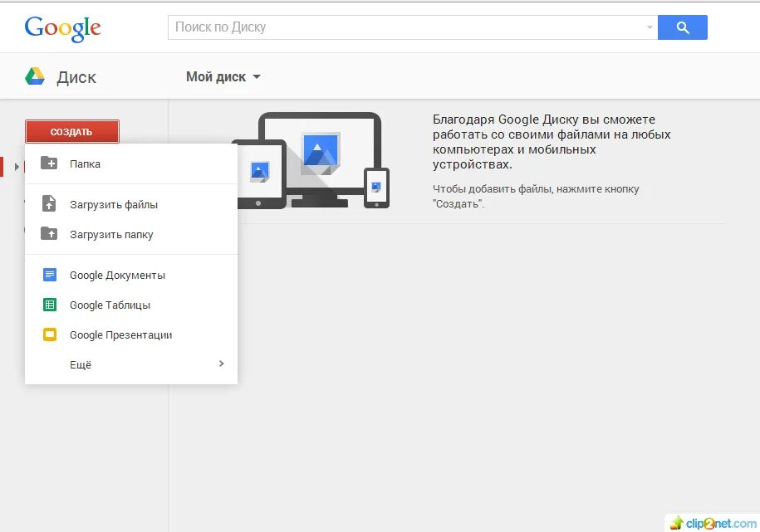Screen dimensions: 760x532
Task: Click the red Создать button
Action: [72, 131]
